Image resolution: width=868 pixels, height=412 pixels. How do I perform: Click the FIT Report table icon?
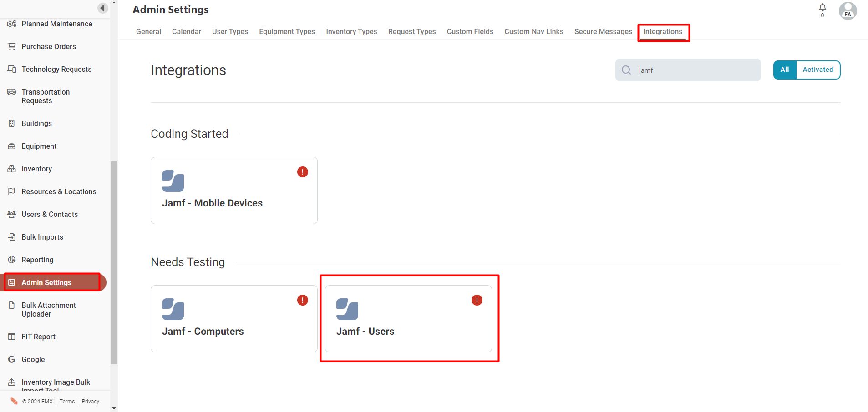[x=12, y=337]
